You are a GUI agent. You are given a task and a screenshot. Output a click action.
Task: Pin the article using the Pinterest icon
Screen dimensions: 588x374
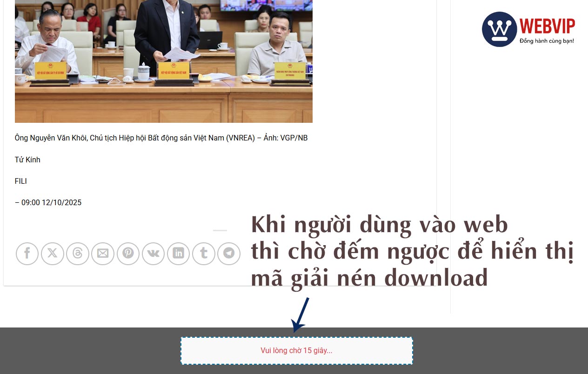point(128,254)
